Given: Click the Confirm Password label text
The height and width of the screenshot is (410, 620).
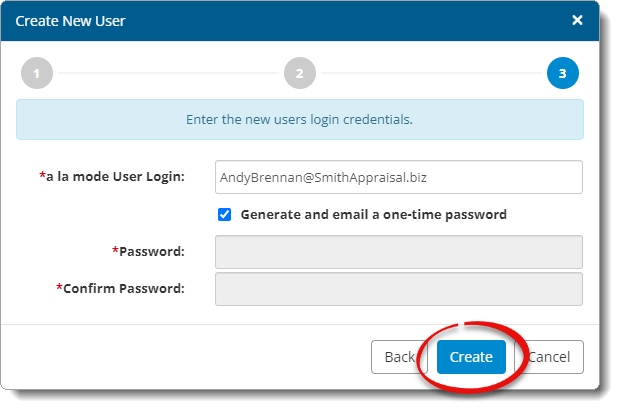Looking at the screenshot, I should click(124, 289).
